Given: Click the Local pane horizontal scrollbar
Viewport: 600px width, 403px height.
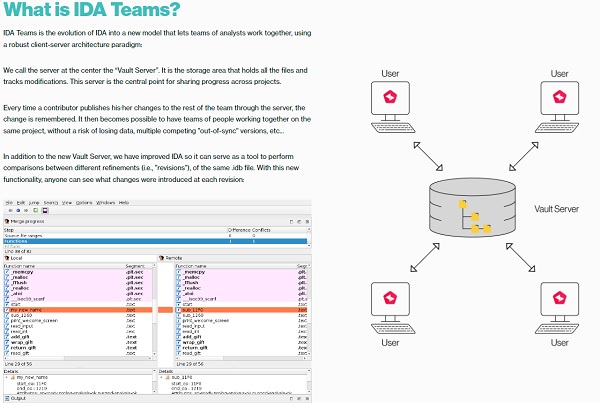Looking at the screenshot, I should (78, 358).
